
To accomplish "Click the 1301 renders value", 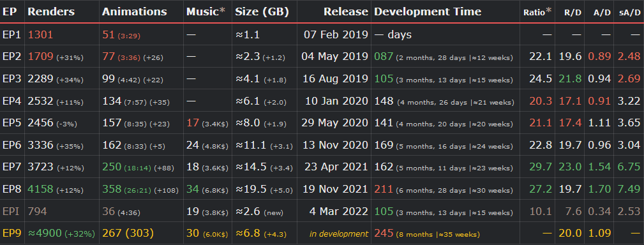I will tap(40, 35).
